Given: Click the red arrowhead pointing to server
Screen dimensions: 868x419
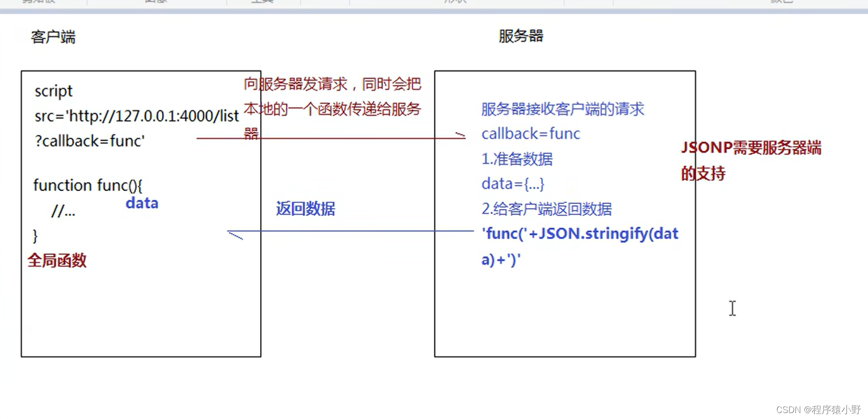Looking at the screenshot, I should point(460,135).
